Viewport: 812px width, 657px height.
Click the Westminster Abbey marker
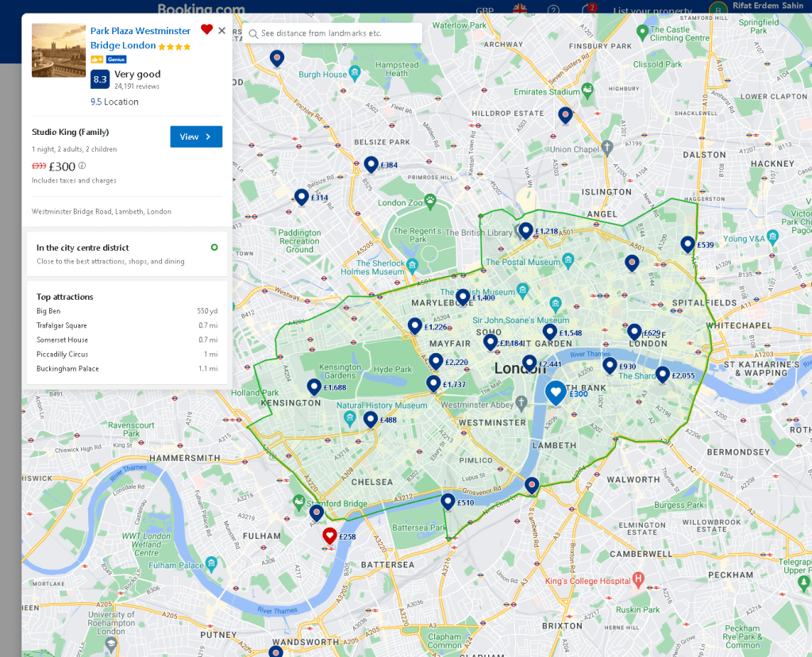click(521, 403)
